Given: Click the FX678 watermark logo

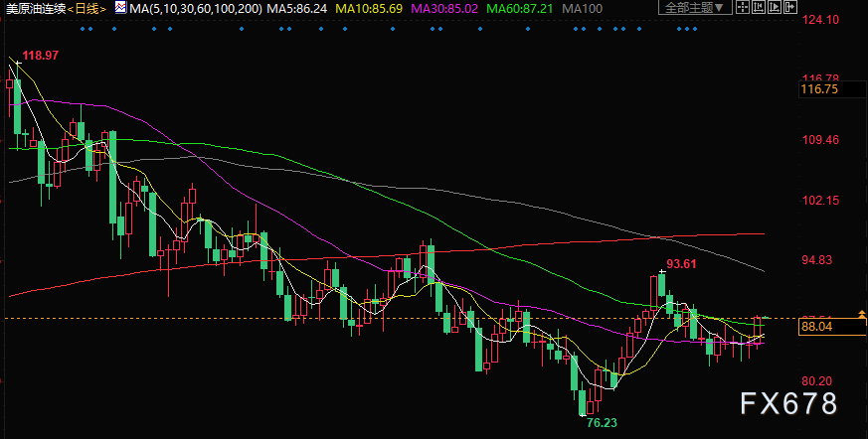Looking at the screenshot, I should (788, 403).
